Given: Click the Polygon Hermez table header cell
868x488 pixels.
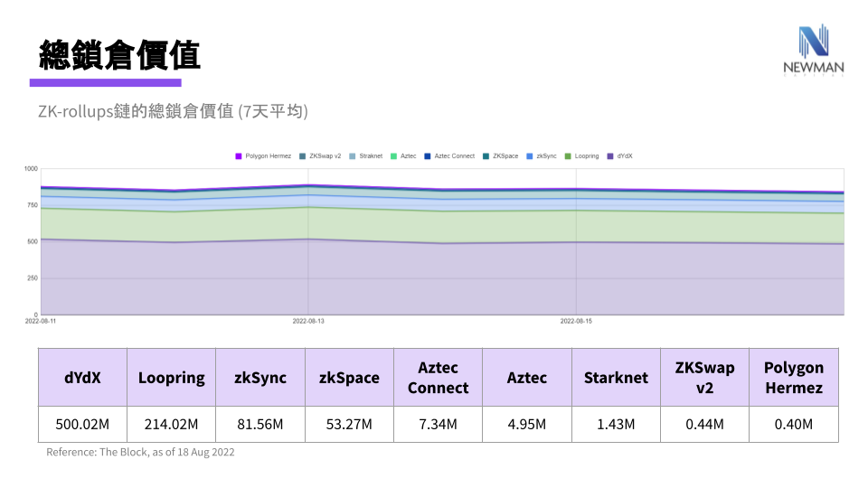Looking at the screenshot, I should pos(794,378).
